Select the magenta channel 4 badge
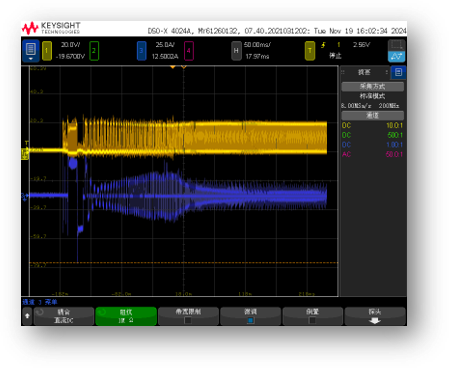The width and height of the screenshot is (449, 368). click(189, 51)
